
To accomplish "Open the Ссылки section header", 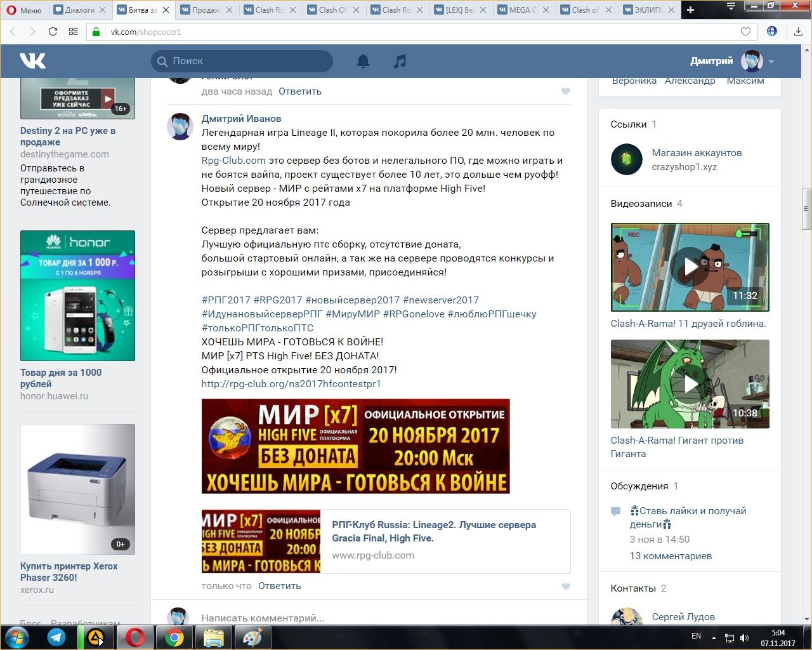I will coord(629,124).
